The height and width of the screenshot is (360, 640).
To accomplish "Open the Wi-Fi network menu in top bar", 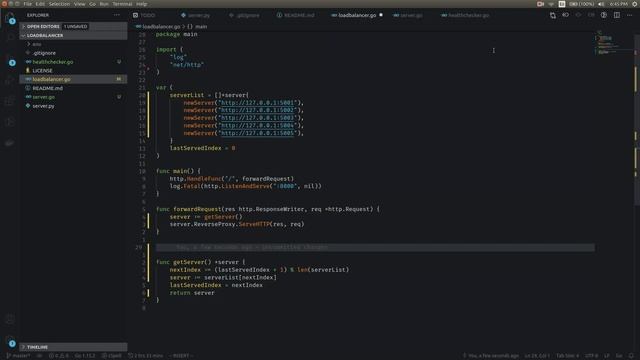I will click(551, 4).
